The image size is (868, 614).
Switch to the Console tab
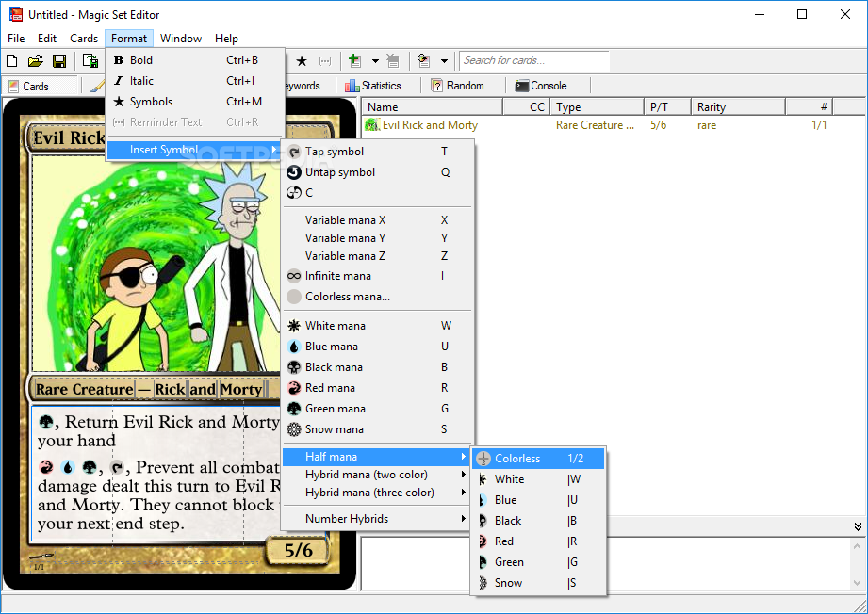(541, 86)
